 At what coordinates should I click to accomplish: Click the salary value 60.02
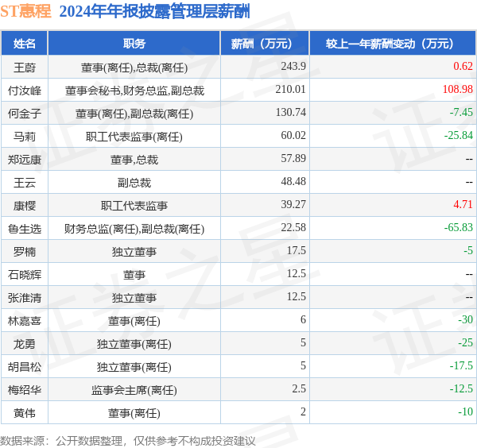(x=293, y=135)
